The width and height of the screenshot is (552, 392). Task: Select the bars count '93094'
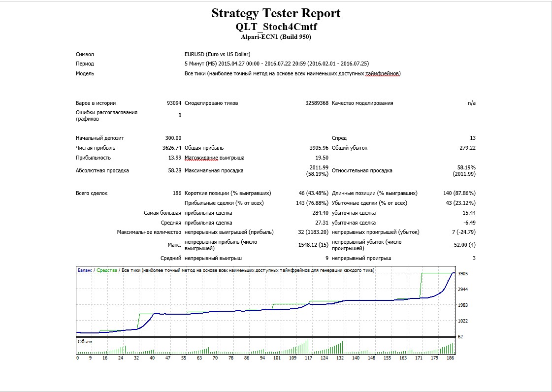[x=174, y=103]
